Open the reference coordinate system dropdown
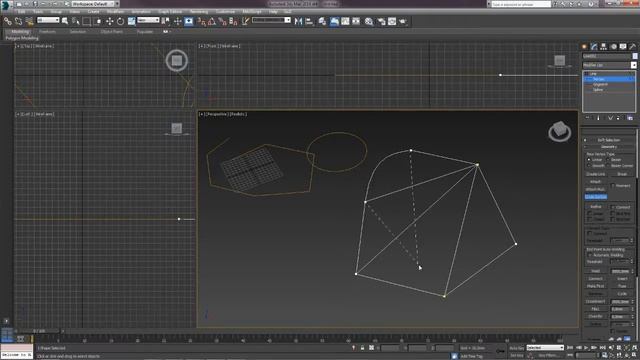 [148, 20]
